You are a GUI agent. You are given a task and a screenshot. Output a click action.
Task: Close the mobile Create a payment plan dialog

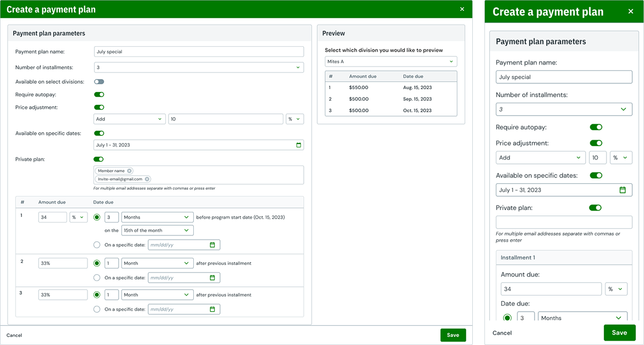coord(631,11)
